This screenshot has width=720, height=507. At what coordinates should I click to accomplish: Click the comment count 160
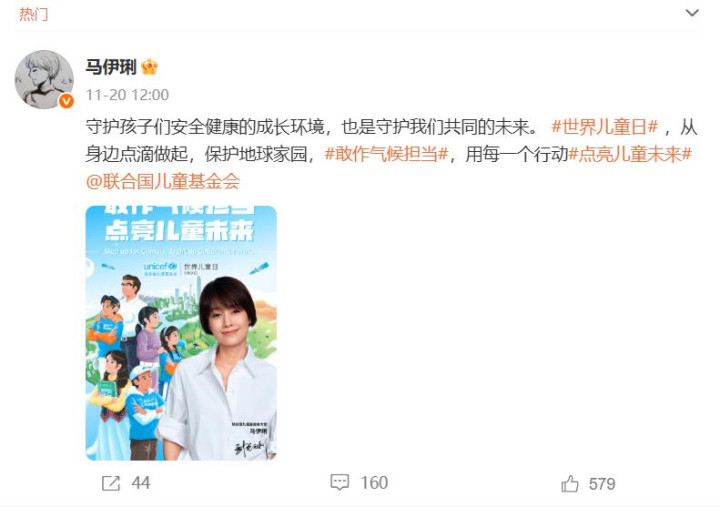[x=374, y=483]
